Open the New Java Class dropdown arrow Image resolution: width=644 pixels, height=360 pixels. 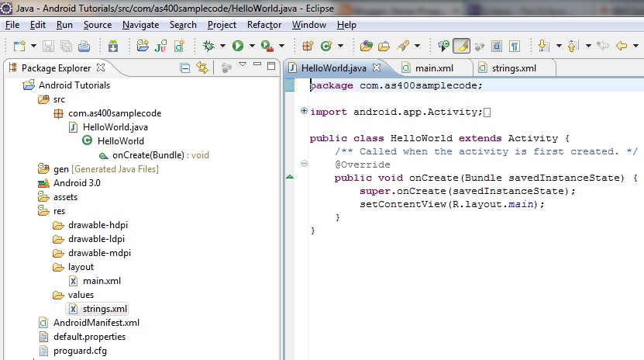click(340, 46)
